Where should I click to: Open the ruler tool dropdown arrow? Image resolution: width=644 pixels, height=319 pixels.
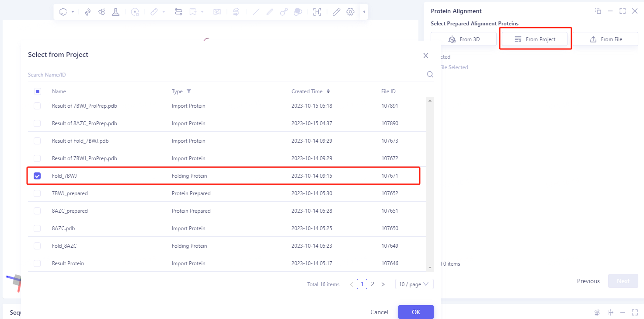tap(164, 12)
